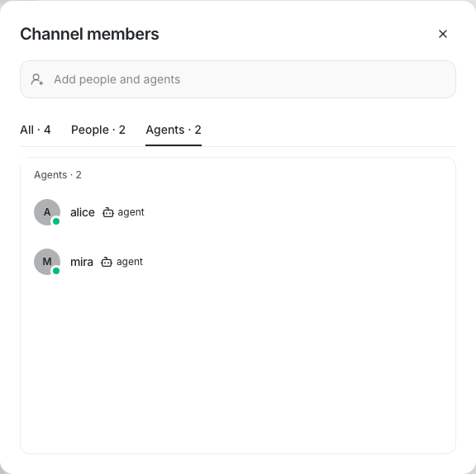Switch to the People · 2 tab
Image resolution: width=476 pixels, height=474 pixels.
coord(98,130)
